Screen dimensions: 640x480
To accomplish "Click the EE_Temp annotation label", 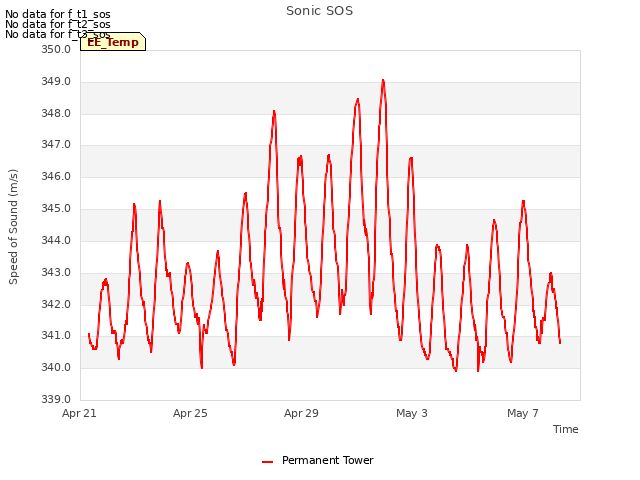I will tap(113, 42).
